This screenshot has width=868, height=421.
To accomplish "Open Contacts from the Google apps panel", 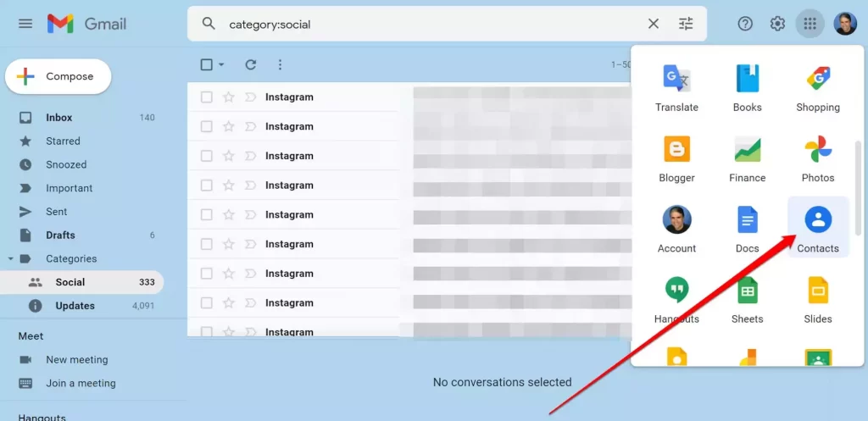I will tap(817, 227).
